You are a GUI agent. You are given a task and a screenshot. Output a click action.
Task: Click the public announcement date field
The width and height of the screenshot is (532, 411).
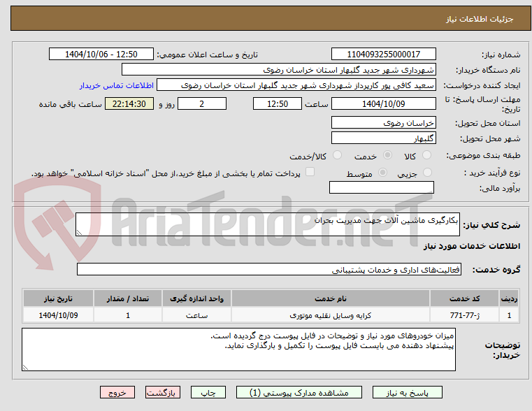pos(101,55)
